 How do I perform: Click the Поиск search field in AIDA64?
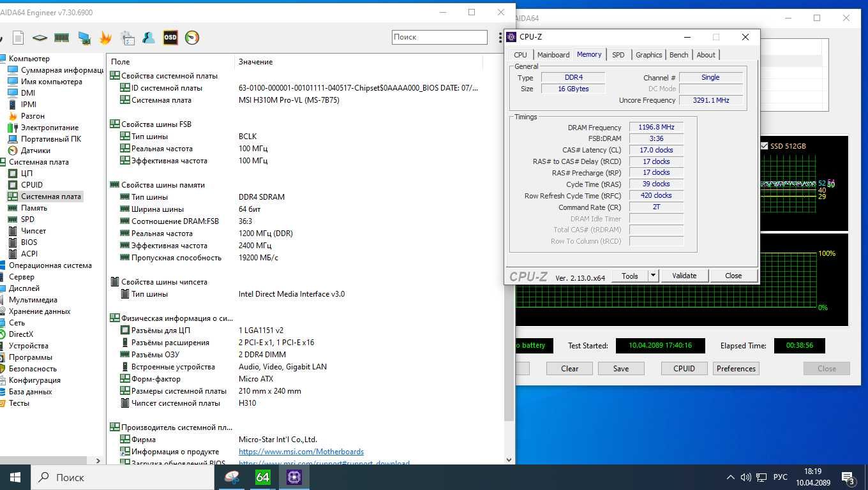click(x=440, y=37)
